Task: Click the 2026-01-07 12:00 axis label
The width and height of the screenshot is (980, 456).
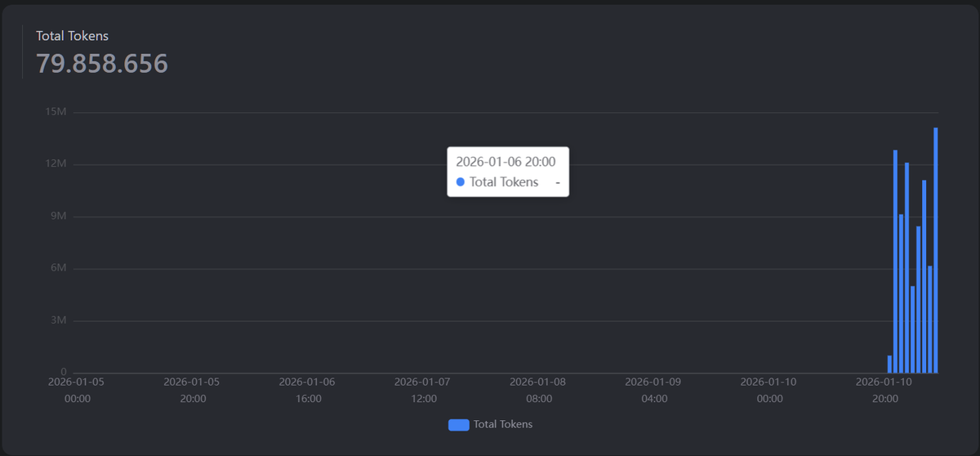Action: click(423, 390)
